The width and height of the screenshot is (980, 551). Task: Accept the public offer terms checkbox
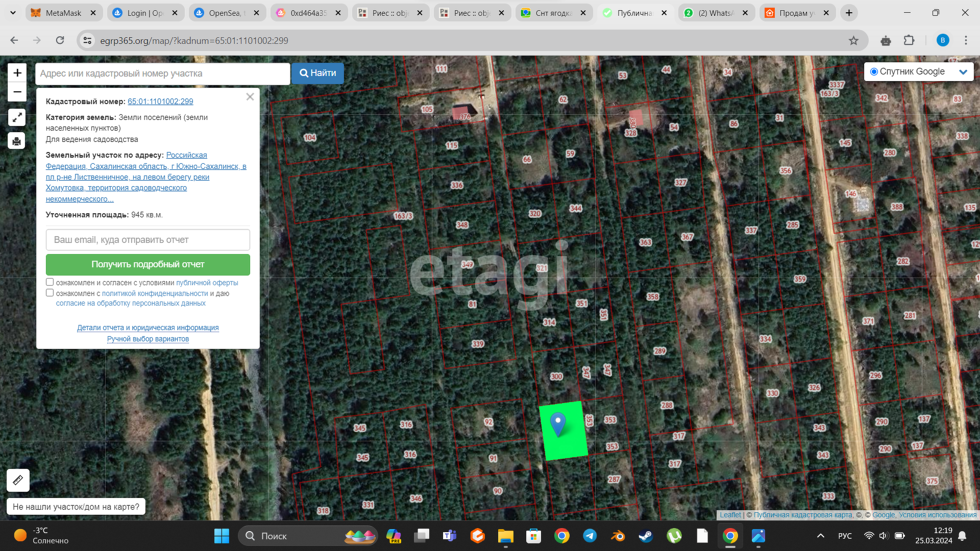point(50,282)
